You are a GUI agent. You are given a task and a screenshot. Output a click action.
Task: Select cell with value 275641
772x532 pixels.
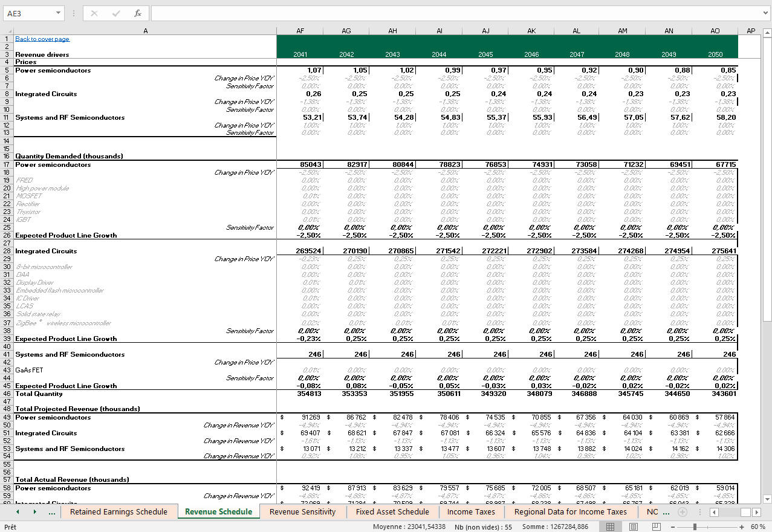pyautogui.click(x=715, y=251)
